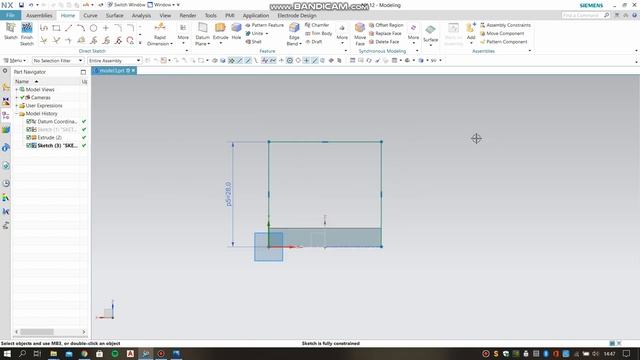Click the Undo icon in title bar
This screenshot has height=360, width=640.
pyautogui.click(x=31, y=5)
